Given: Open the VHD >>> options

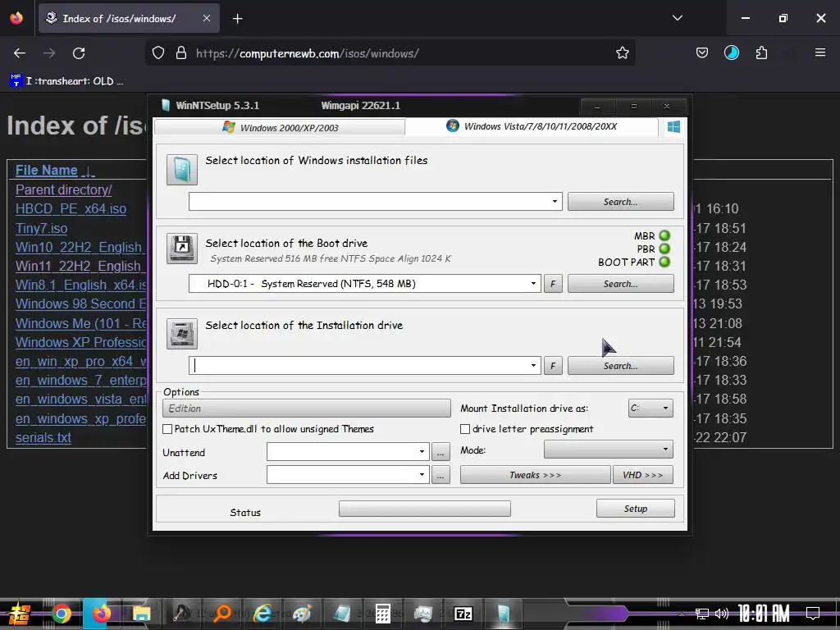Looking at the screenshot, I should (643, 475).
